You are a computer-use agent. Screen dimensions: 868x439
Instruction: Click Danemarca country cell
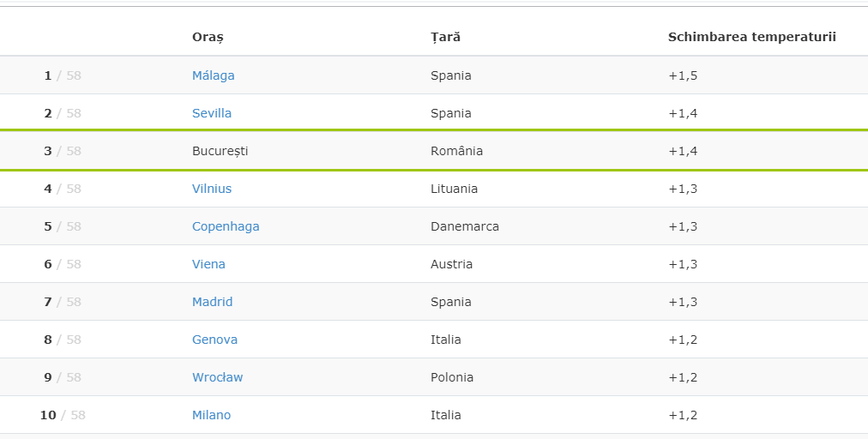point(464,226)
